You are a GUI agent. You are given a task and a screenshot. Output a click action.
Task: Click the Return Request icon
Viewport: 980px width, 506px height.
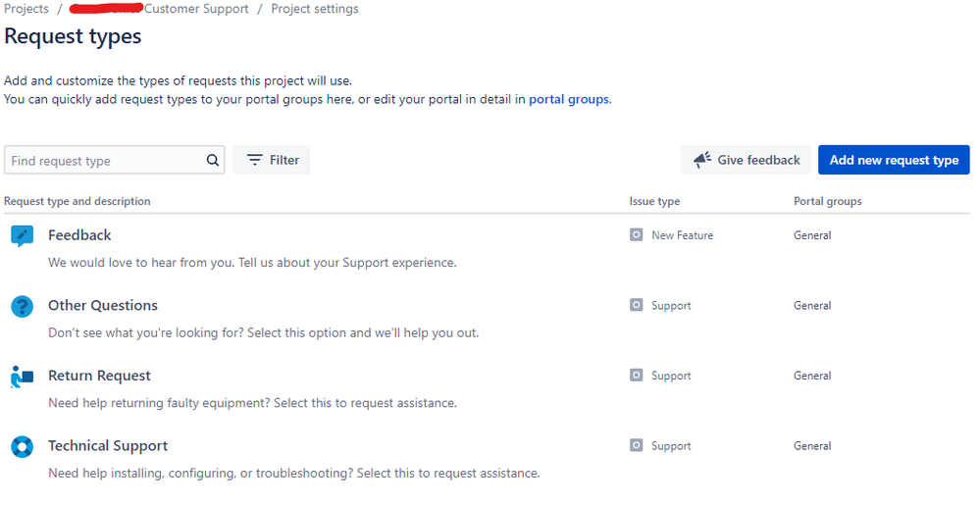click(22, 376)
